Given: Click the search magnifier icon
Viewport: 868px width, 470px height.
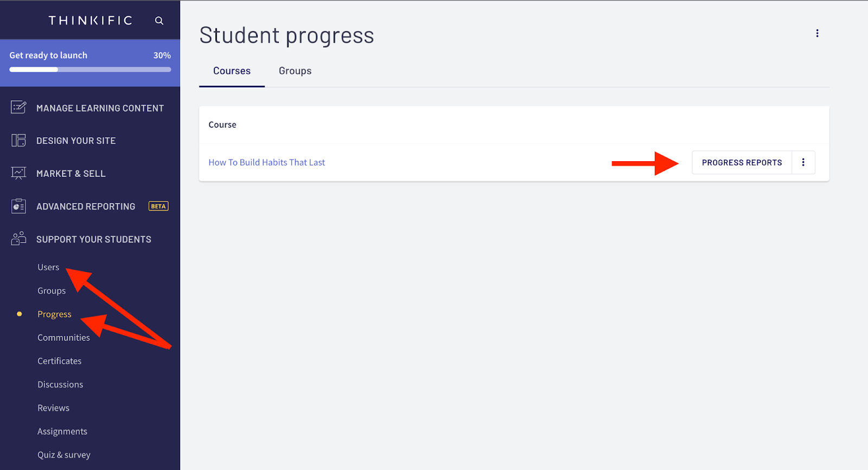Looking at the screenshot, I should 159,21.
